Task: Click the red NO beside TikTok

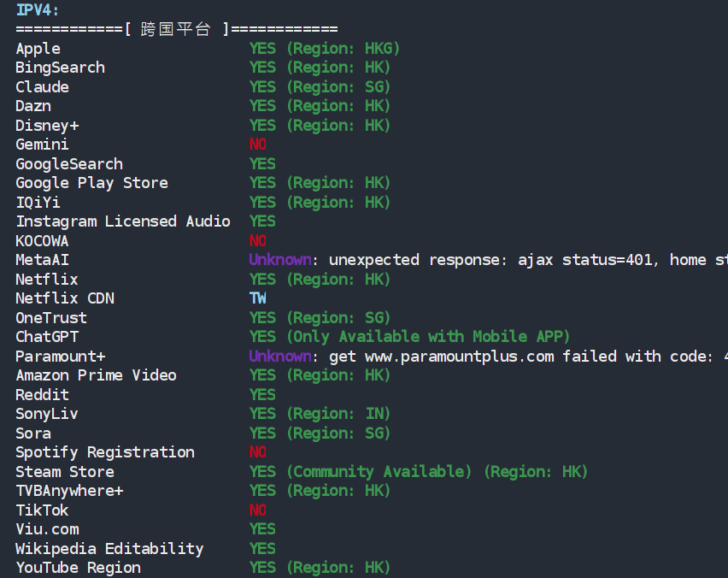Action: tap(257, 510)
